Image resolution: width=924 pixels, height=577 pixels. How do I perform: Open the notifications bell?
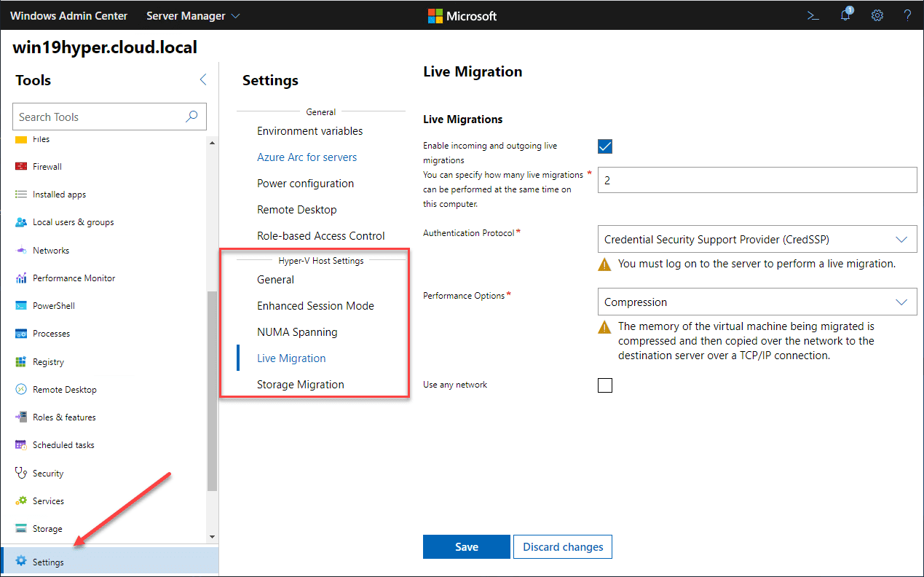[845, 15]
